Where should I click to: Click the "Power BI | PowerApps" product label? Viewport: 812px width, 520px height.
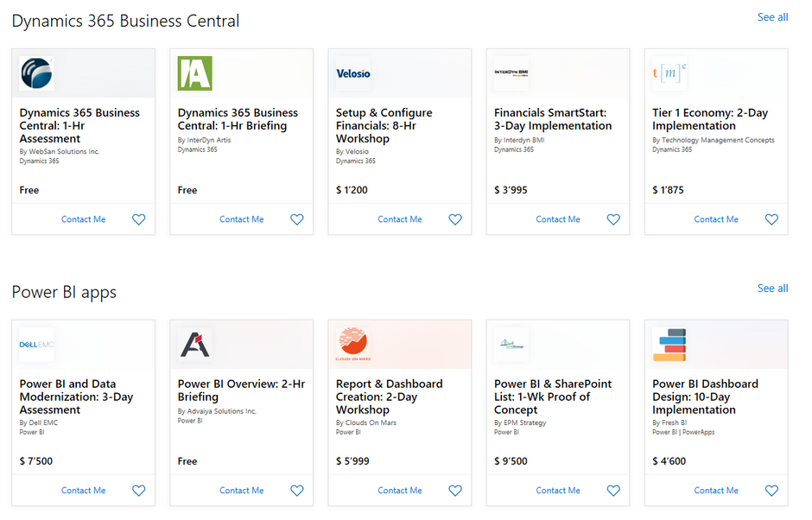pyautogui.click(x=683, y=432)
